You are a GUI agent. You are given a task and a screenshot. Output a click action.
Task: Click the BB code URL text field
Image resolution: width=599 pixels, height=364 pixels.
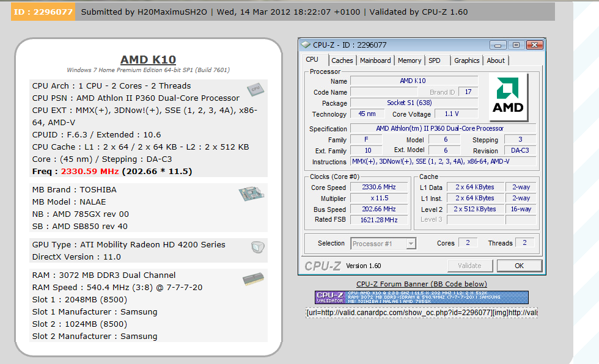(422, 313)
